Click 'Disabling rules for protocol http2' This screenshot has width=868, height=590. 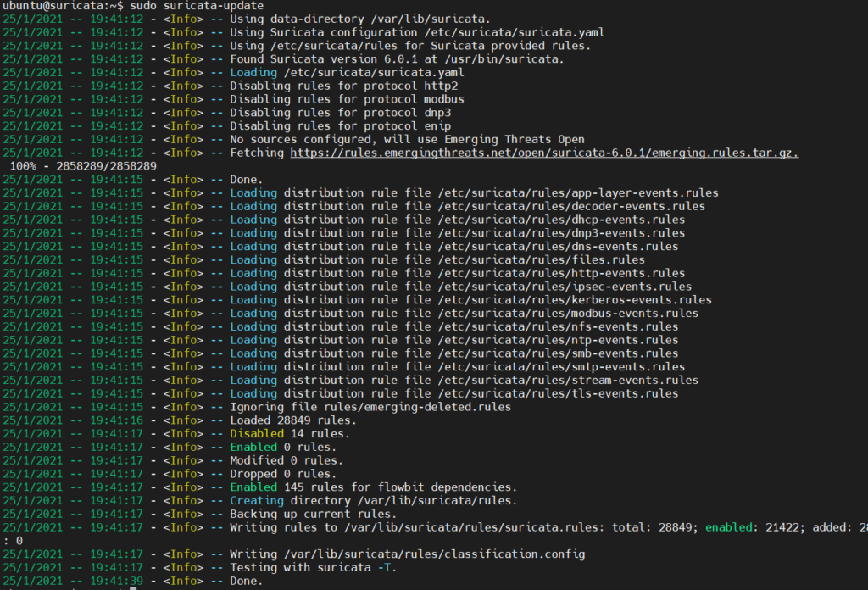click(344, 86)
